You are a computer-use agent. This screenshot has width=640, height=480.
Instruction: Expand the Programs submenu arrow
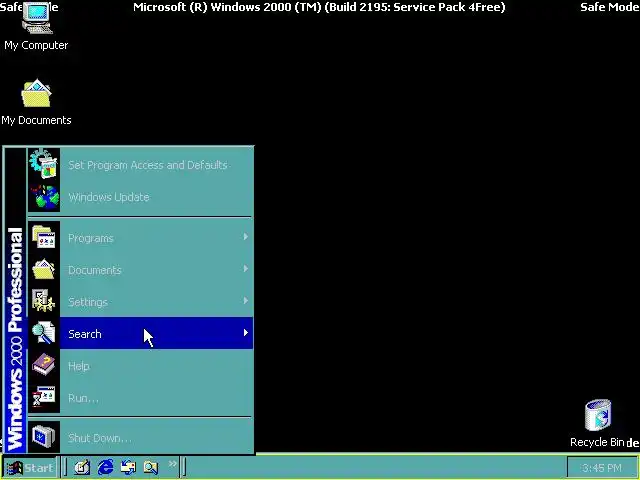tap(245, 237)
